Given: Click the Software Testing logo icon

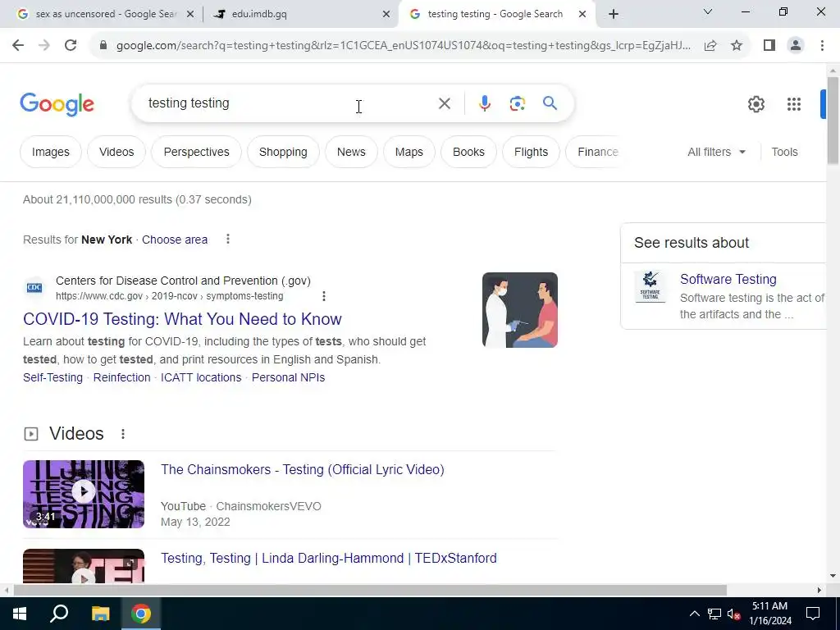Looking at the screenshot, I should [650, 286].
